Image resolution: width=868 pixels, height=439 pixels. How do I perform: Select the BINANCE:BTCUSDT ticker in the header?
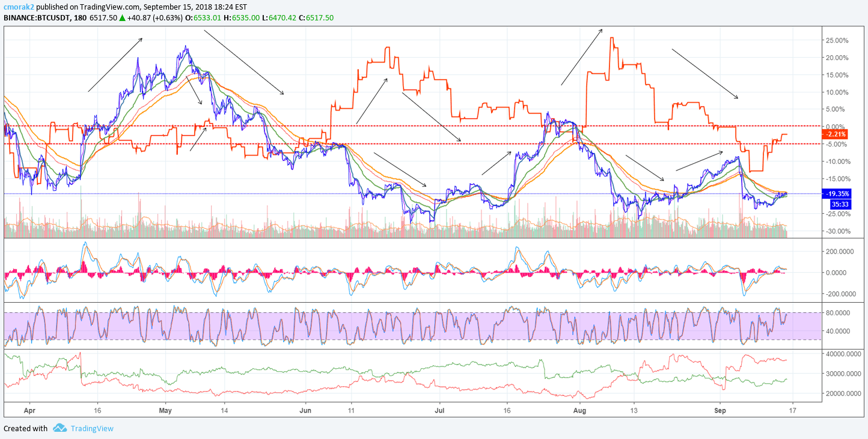[42, 18]
